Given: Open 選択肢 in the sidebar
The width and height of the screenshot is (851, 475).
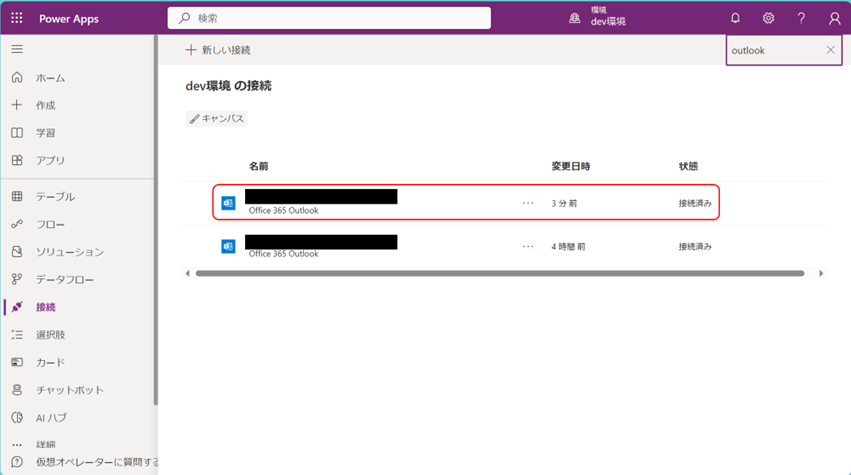Looking at the screenshot, I should click(x=50, y=335).
